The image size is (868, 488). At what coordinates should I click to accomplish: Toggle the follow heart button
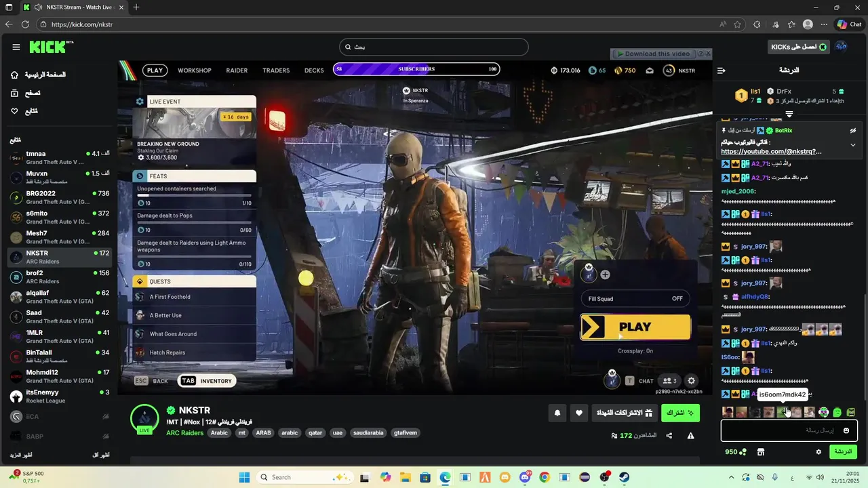[x=578, y=413]
